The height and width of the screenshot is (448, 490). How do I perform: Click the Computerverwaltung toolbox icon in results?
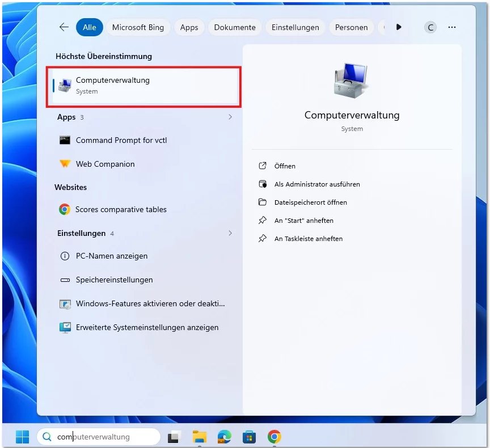[65, 86]
